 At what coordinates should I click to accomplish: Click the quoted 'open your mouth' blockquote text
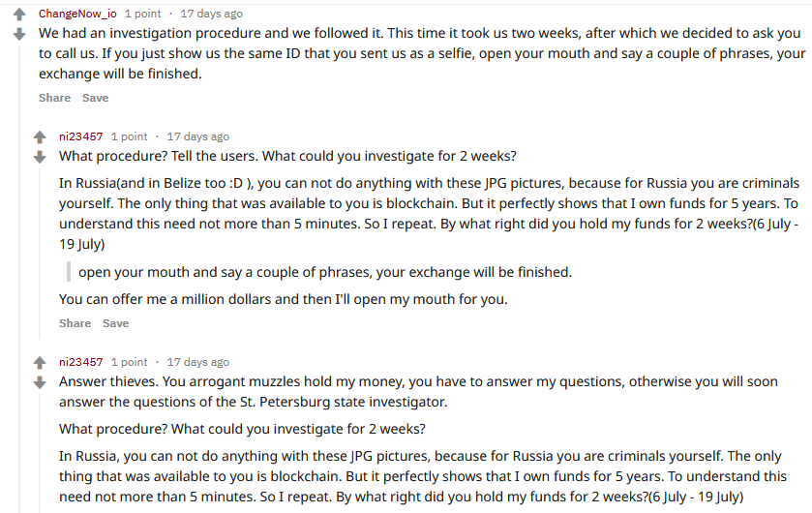click(325, 272)
